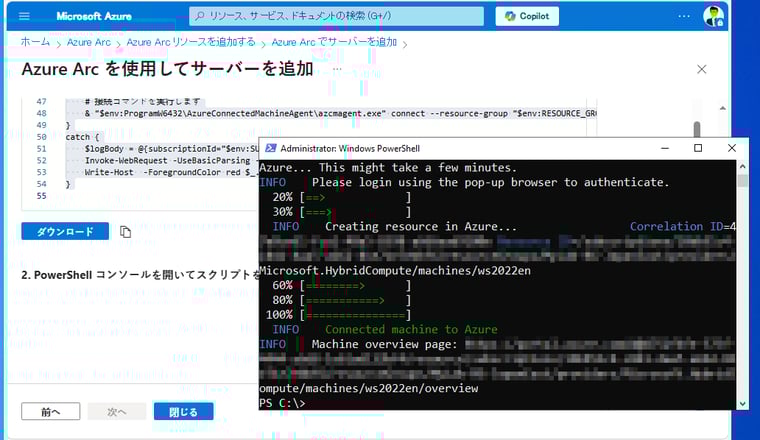
Task: Open the Azure portal hamburger menu
Action: (x=24, y=16)
